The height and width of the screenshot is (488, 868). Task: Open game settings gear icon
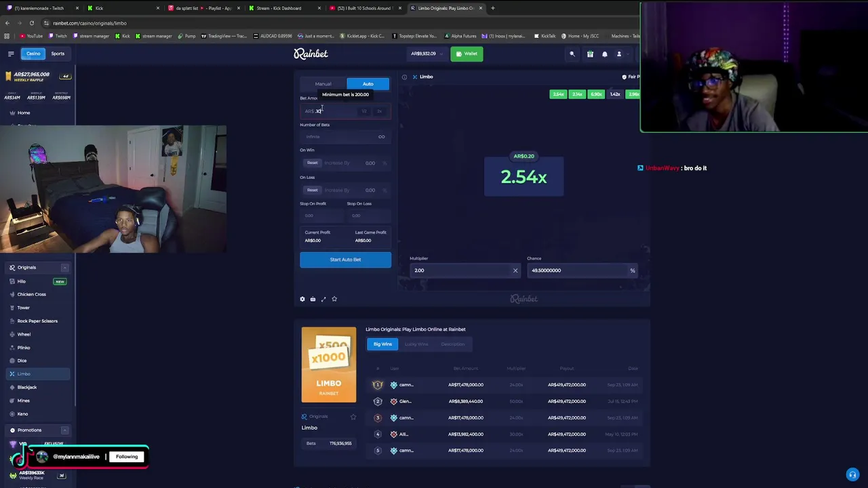point(302,299)
